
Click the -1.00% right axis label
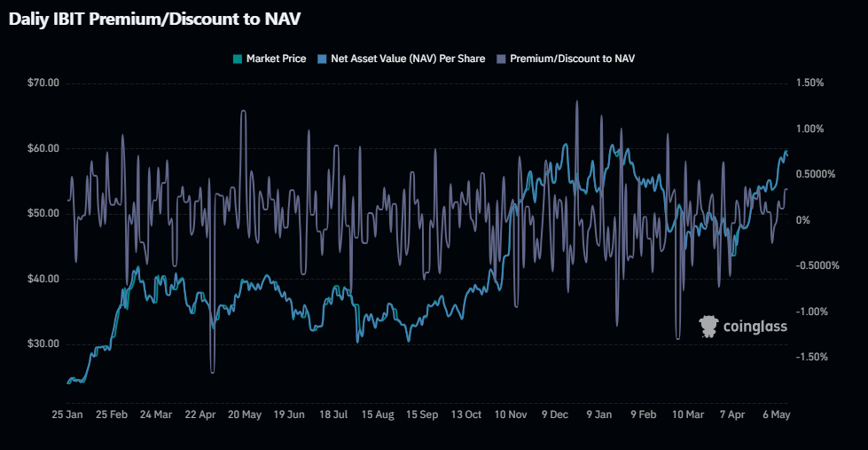812,312
